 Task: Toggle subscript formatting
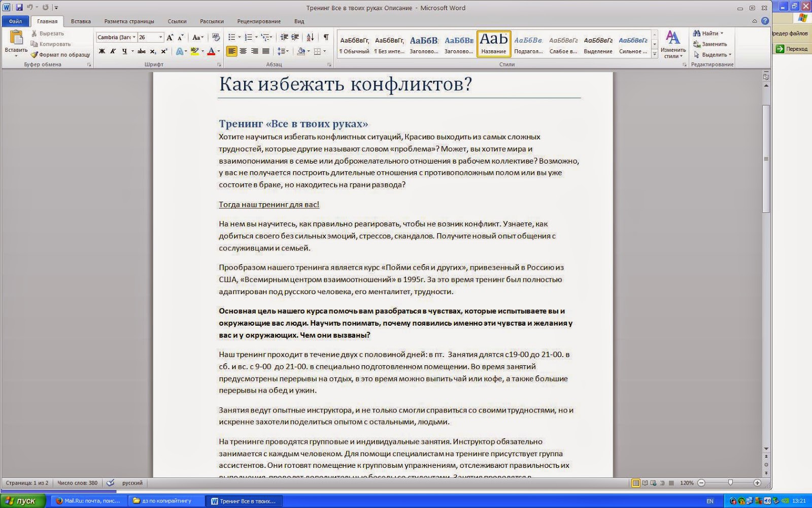[x=153, y=51]
